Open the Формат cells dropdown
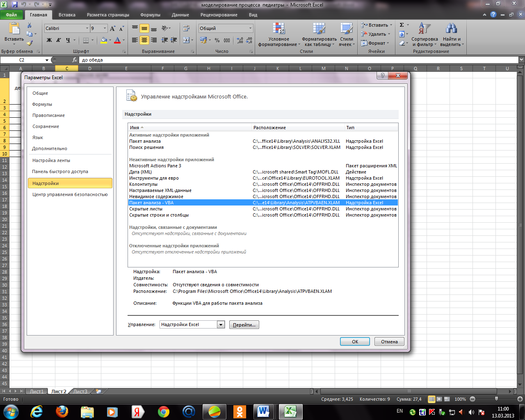 (x=375, y=43)
